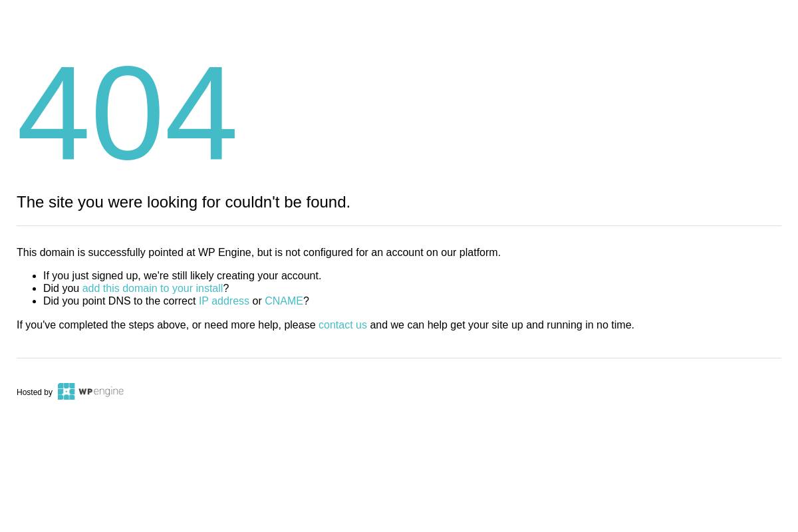Select the 'If you just signed up' bullet
The height and width of the screenshot is (532, 798).
tap(182, 275)
